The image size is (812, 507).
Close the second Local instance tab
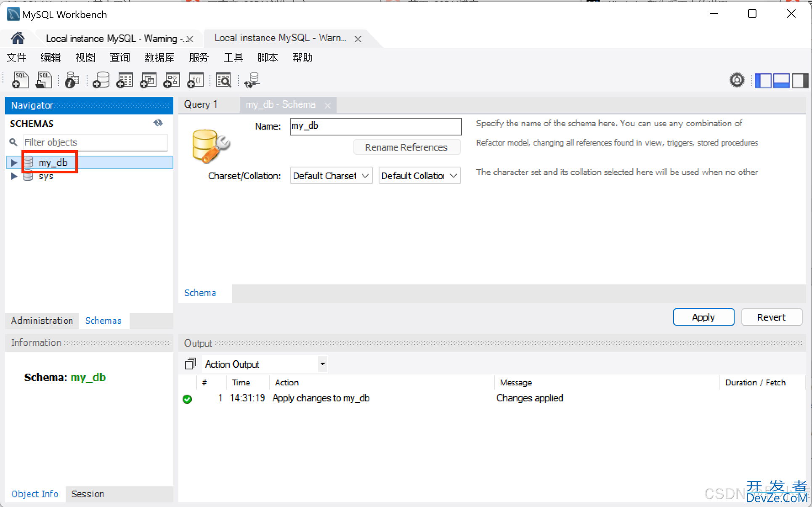point(358,39)
